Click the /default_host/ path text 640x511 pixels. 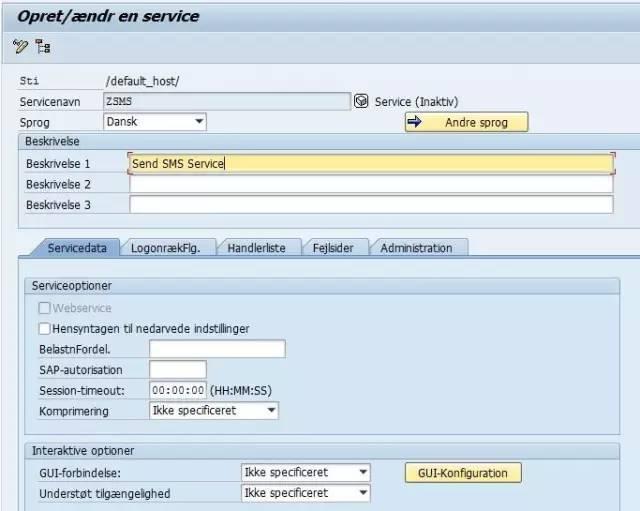(142, 81)
